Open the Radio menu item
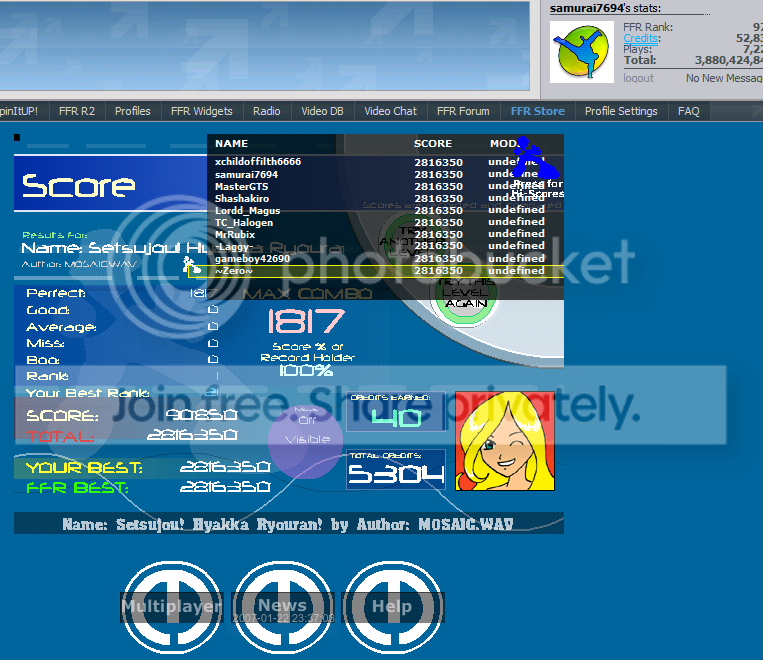Screen dimensions: 763x660 (266, 111)
